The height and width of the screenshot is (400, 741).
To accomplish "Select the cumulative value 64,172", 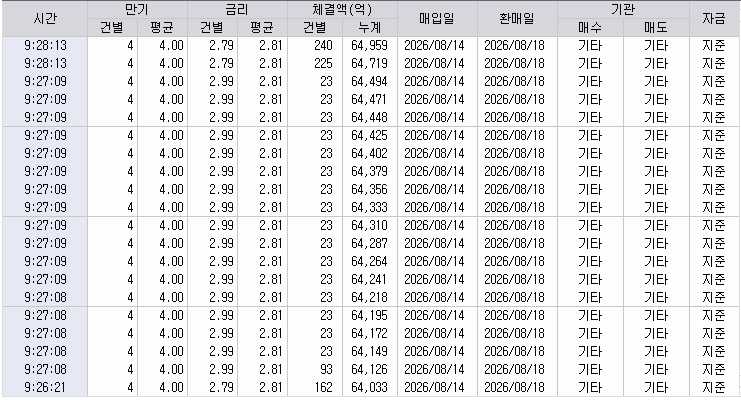I will click(x=369, y=333).
